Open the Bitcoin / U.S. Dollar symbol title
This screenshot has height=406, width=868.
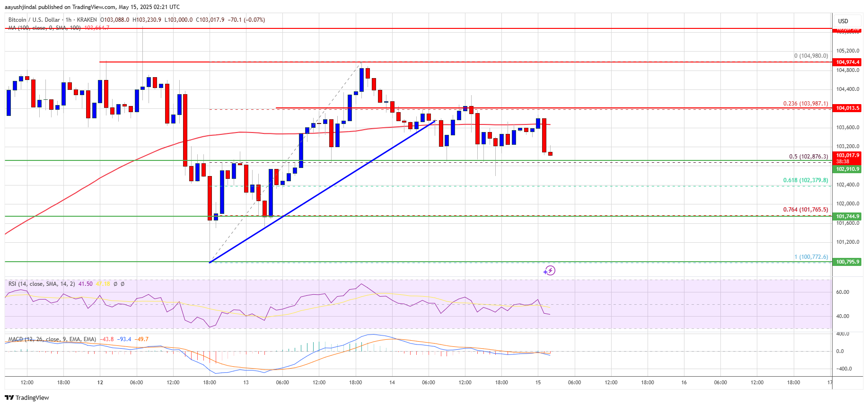tap(34, 20)
